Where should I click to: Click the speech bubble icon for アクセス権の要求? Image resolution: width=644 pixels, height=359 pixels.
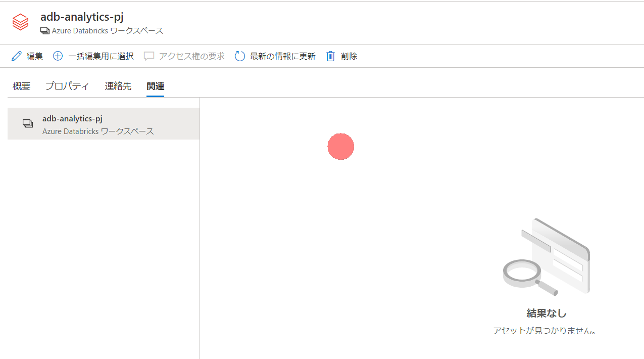[149, 56]
